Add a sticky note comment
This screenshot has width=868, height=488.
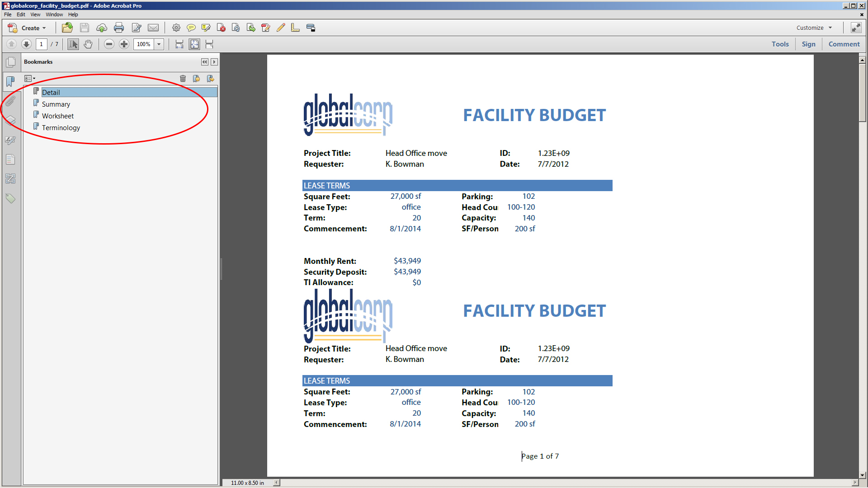tap(191, 28)
